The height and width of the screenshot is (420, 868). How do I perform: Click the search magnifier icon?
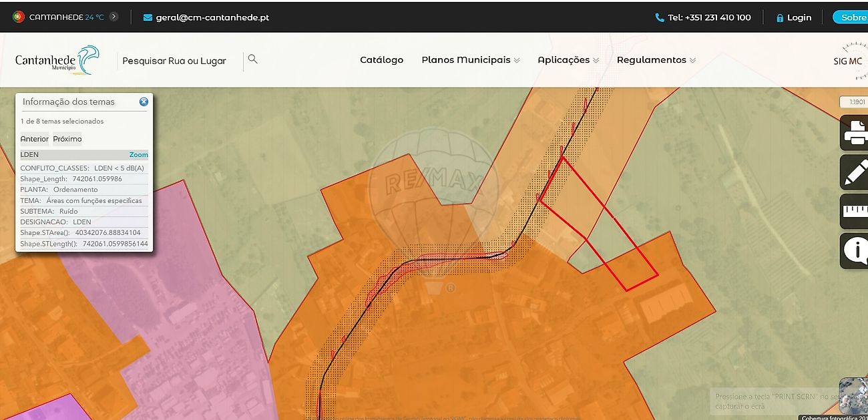tap(252, 59)
